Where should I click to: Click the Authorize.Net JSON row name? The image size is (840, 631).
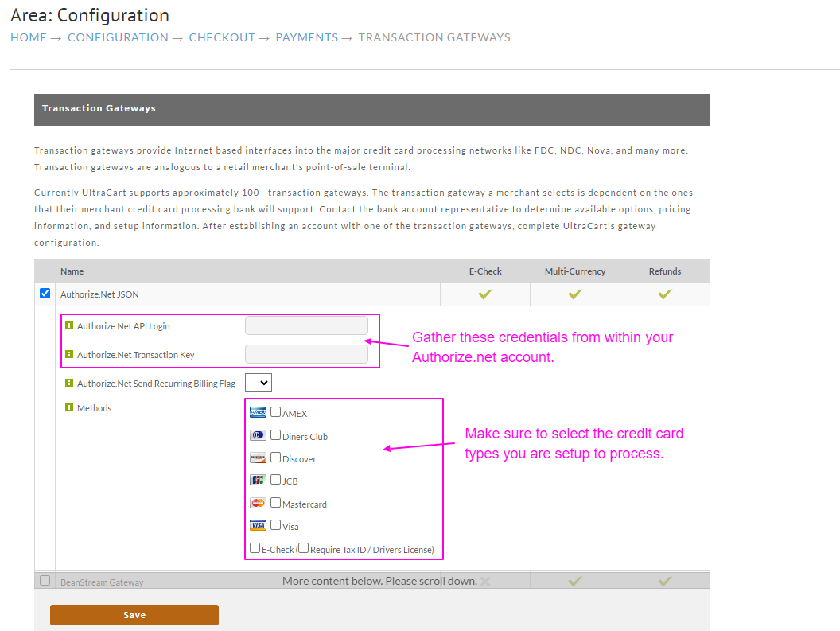(x=99, y=294)
